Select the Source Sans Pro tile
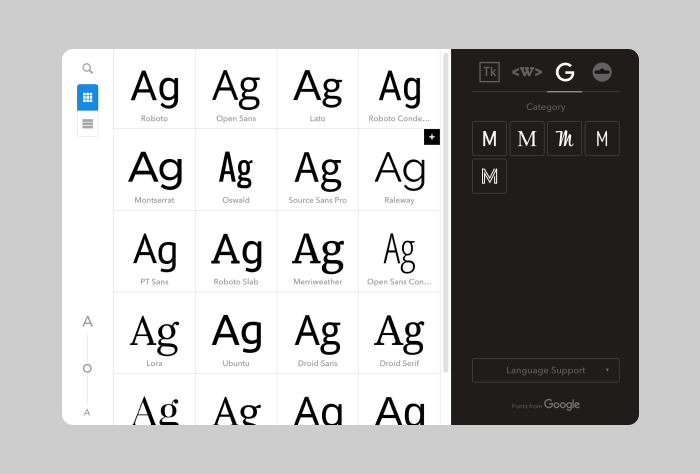 click(x=317, y=170)
